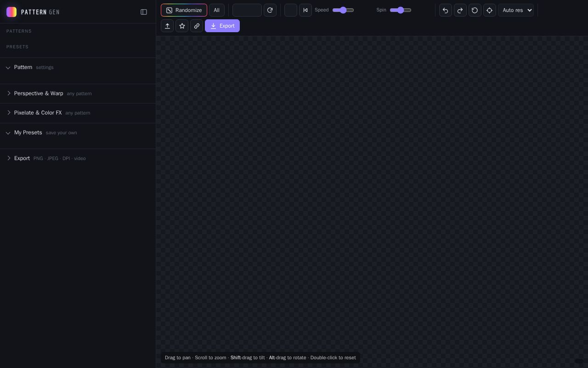588x368 pixels.
Task: Click the purple Export button
Action: 222,26
